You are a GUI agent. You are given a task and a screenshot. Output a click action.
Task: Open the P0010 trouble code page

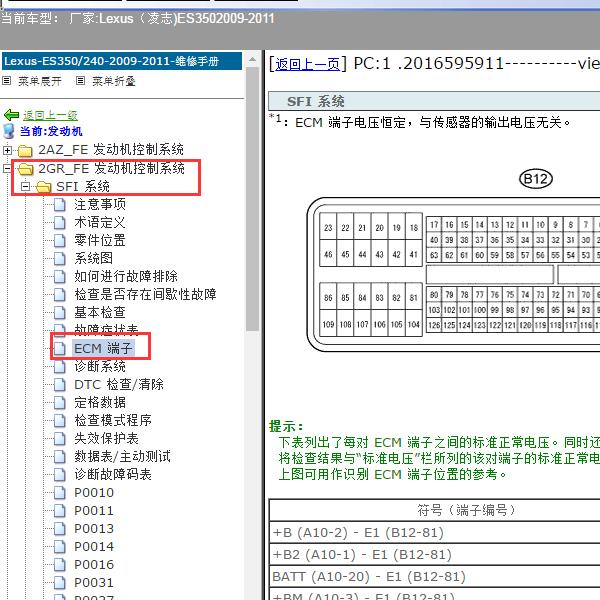pyautogui.click(x=94, y=492)
